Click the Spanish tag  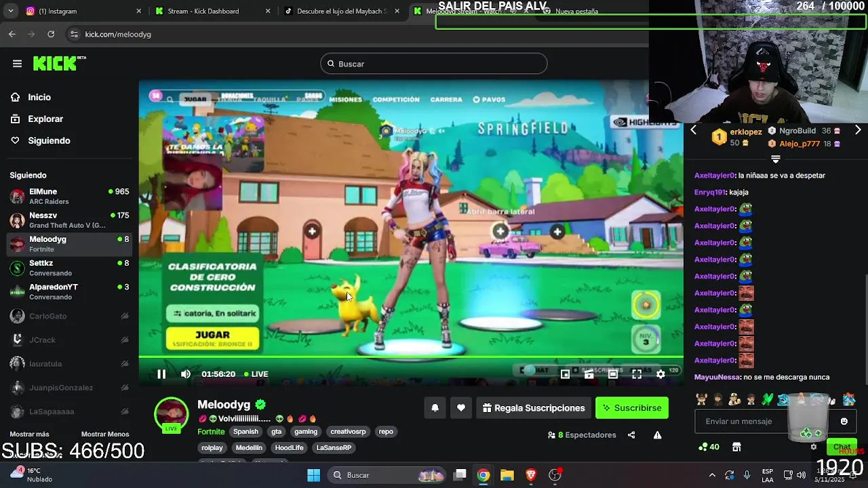(x=245, y=432)
